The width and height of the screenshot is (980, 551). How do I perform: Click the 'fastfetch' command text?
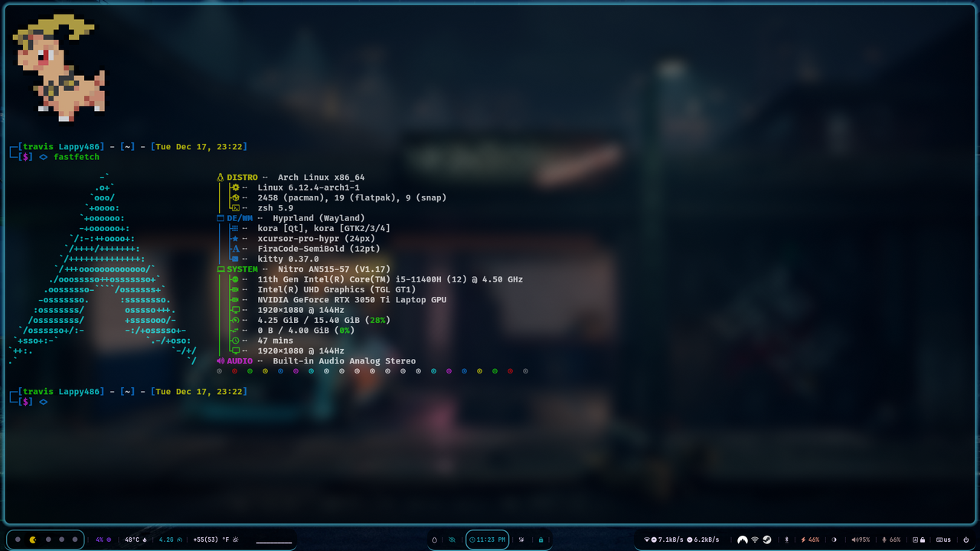[76, 157]
